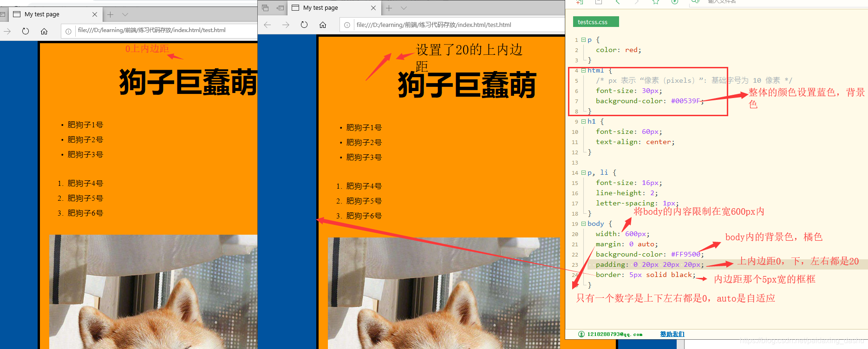Collapse the 'html' rule fold marker
The width and height of the screenshot is (868, 349).
click(x=583, y=71)
